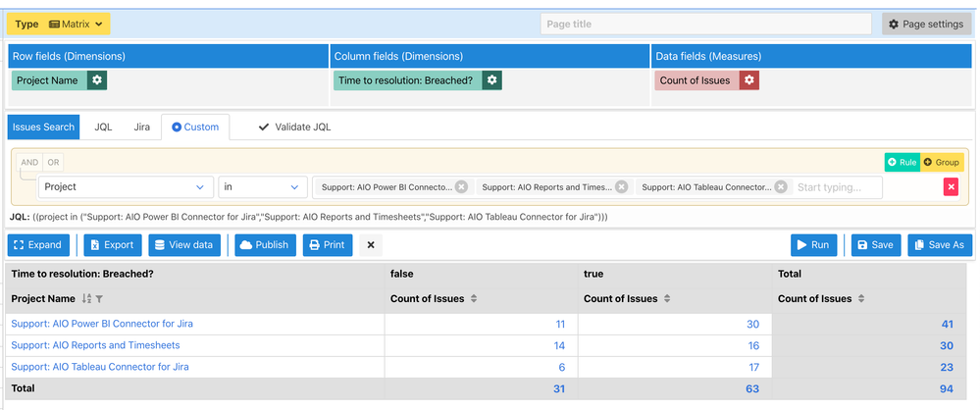
Task: Open the 'in' operator dropdown
Action: click(263, 187)
